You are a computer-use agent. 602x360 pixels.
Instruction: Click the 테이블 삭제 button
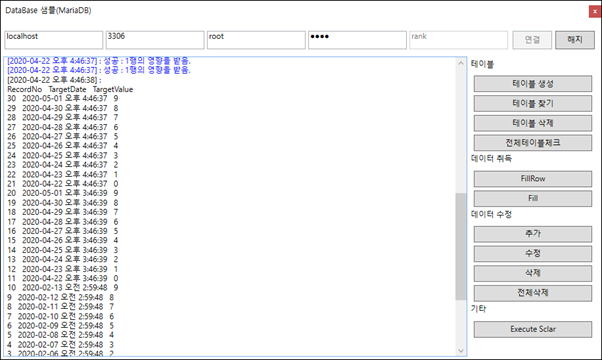point(533,123)
